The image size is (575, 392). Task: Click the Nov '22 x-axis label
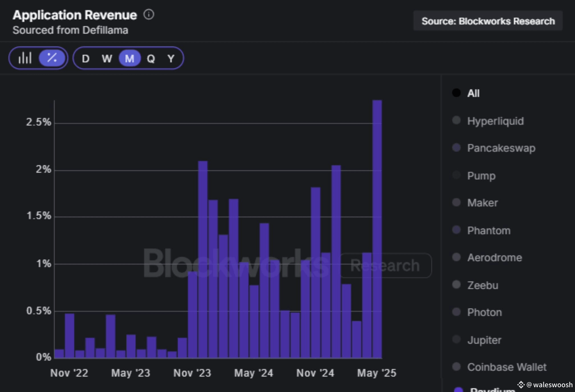tap(69, 373)
